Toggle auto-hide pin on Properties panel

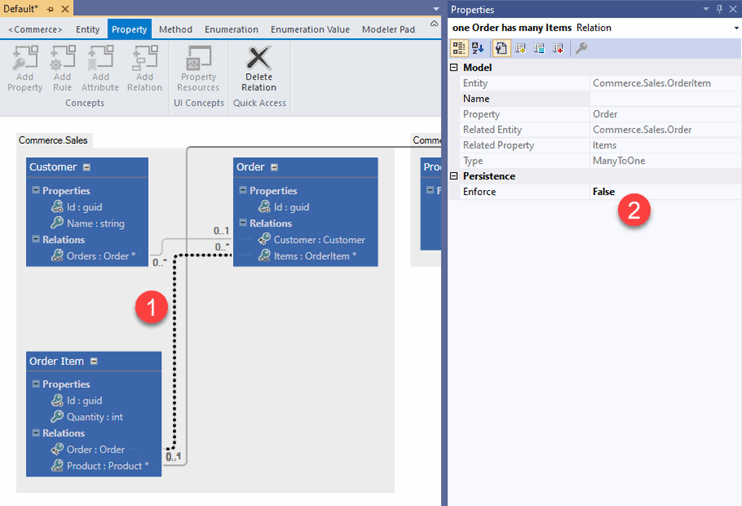coord(719,9)
